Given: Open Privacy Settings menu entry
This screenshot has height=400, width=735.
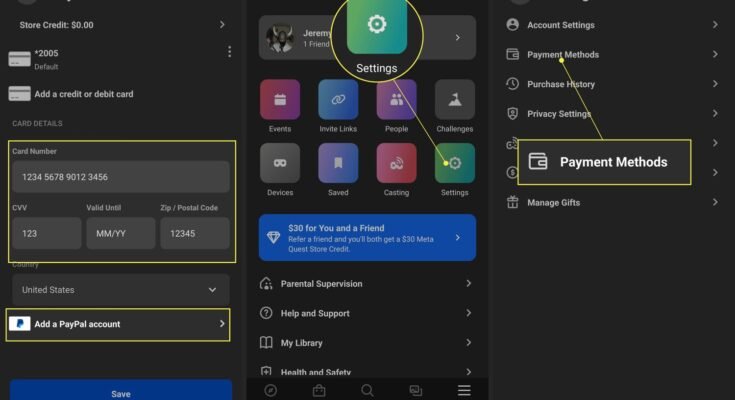Looking at the screenshot, I should pyautogui.click(x=612, y=113).
